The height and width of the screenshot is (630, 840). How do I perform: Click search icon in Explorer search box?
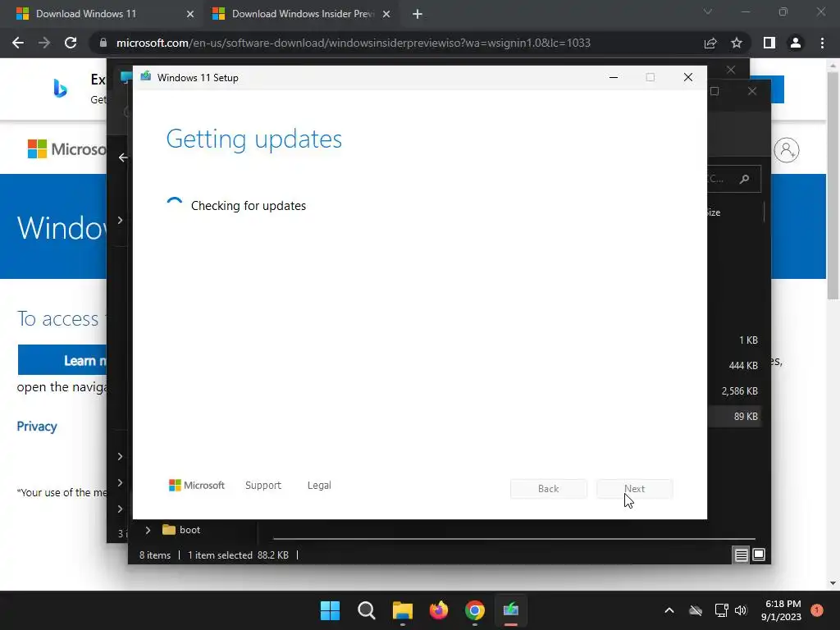pyautogui.click(x=744, y=179)
